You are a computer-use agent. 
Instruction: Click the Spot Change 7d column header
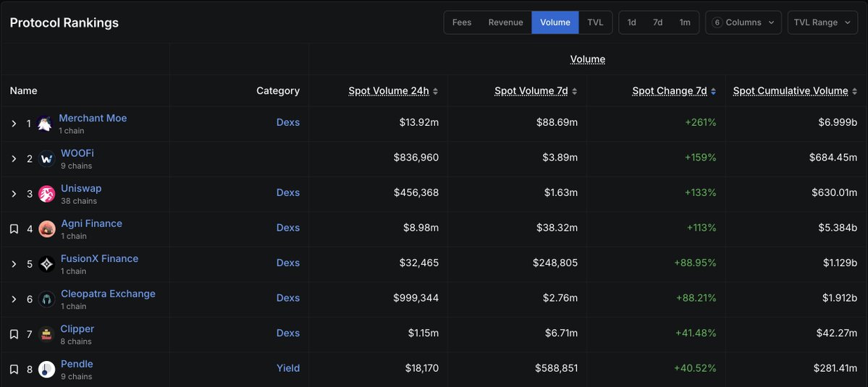pyautogui.click(x=669, y=91)
